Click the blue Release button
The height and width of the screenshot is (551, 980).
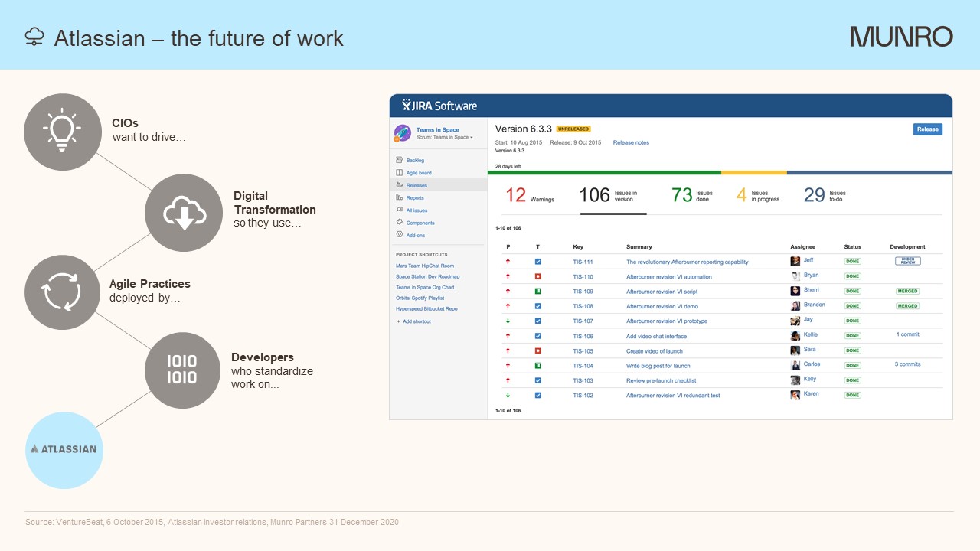click(x=927, y=129)
